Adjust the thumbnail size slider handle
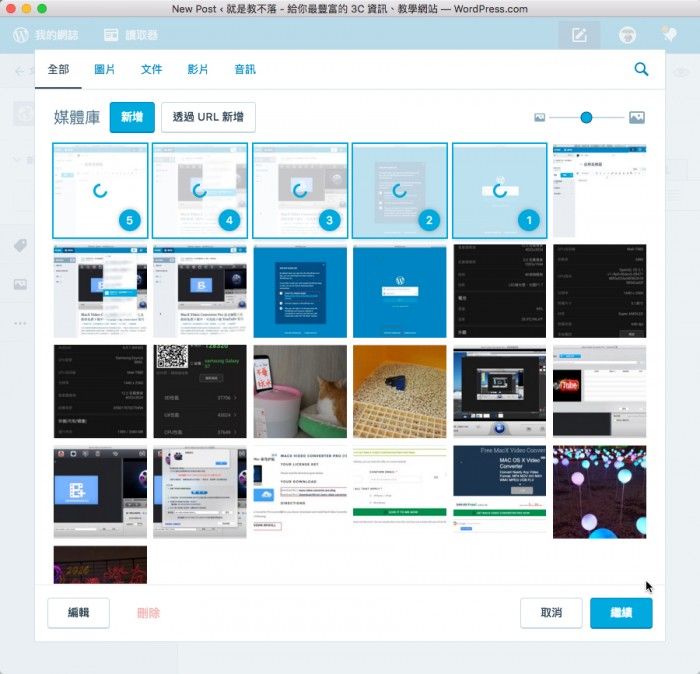Viewport: 700px width, 674px height. click(x=586, y=117)
